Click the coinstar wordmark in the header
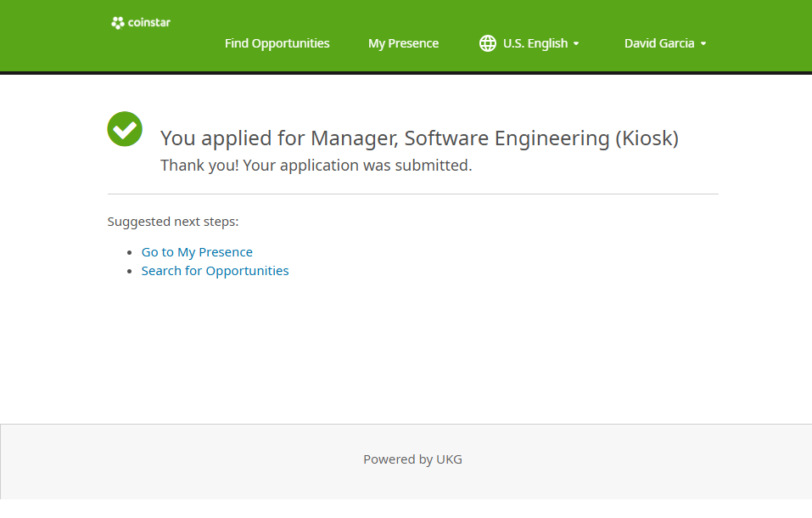 click(149, 23)
